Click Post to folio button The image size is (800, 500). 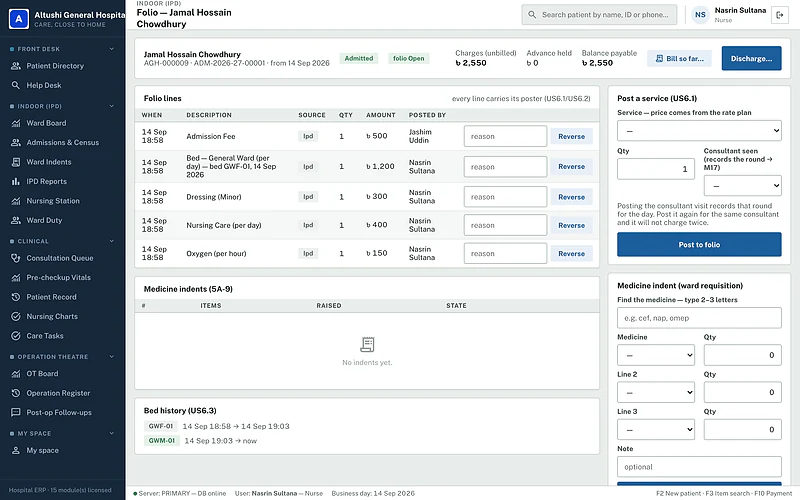699,244
